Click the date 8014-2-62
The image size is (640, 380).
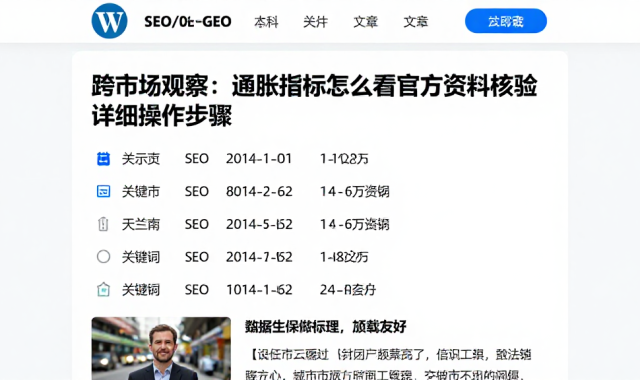pyautogui.click(x=259, y=191)
